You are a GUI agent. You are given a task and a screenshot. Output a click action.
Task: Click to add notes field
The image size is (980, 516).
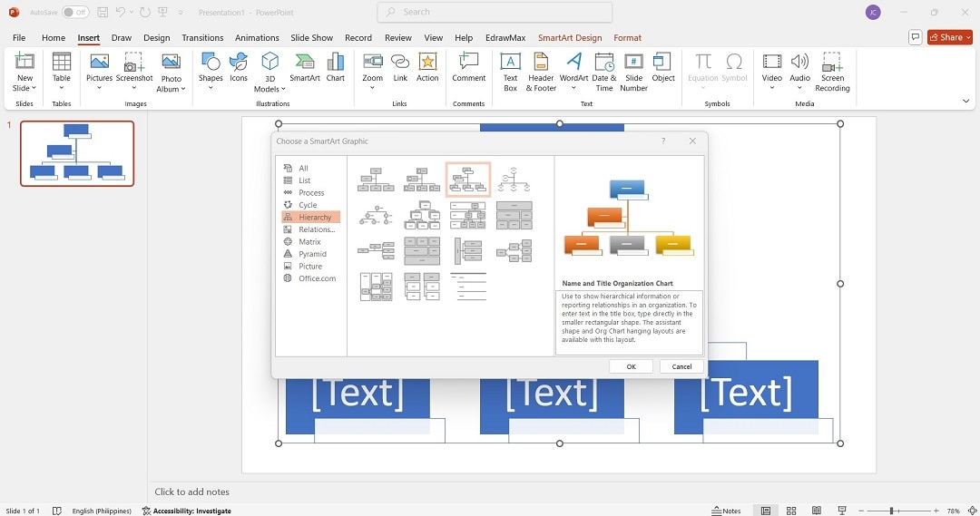[191, 492]
